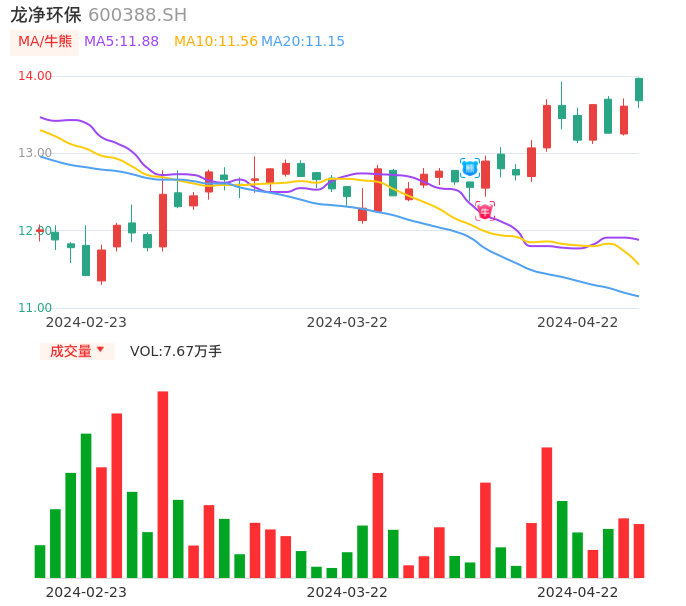Screen dimensions: 686x606
Task: Select the rightmost red volume bar
Action: click(x=639, y=551)
